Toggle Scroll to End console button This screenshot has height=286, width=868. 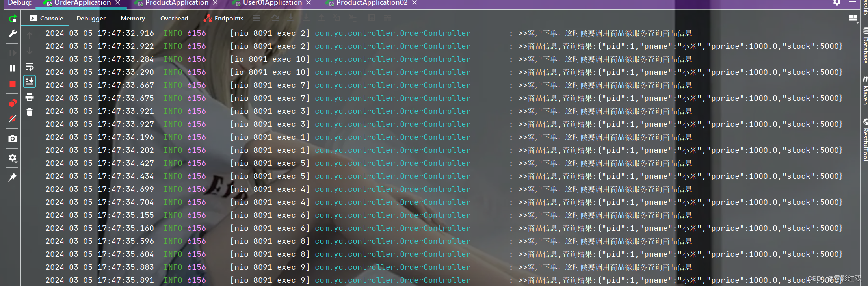[x=30, y=82]
